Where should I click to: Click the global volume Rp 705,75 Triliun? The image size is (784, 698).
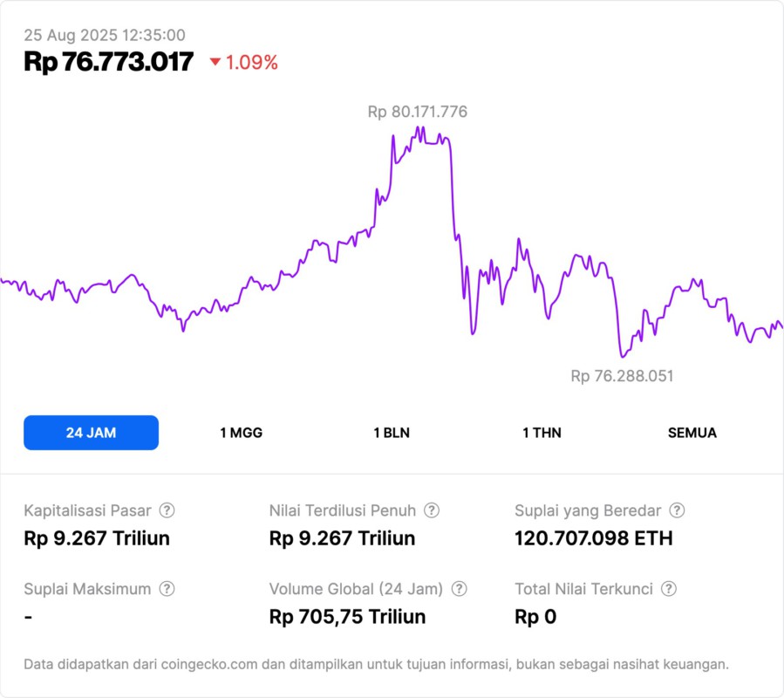tap(348, 617)
